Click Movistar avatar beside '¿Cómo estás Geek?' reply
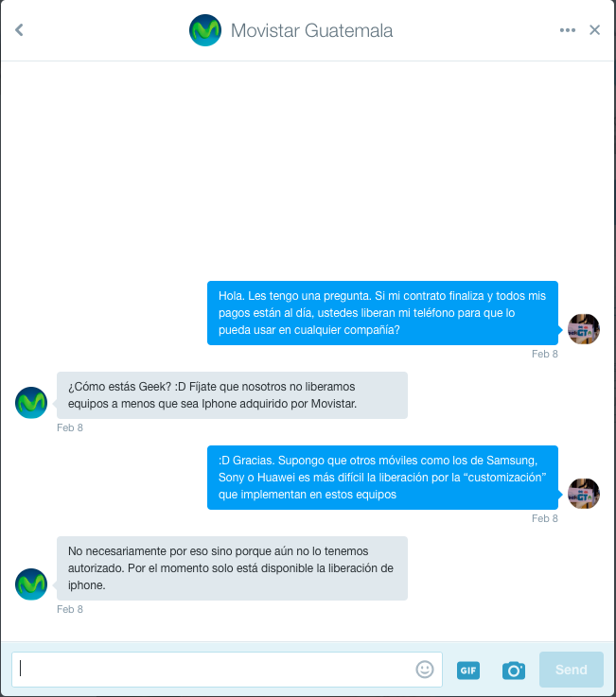The height and width of the screenshot is (697, 616). tap(31, 403)
